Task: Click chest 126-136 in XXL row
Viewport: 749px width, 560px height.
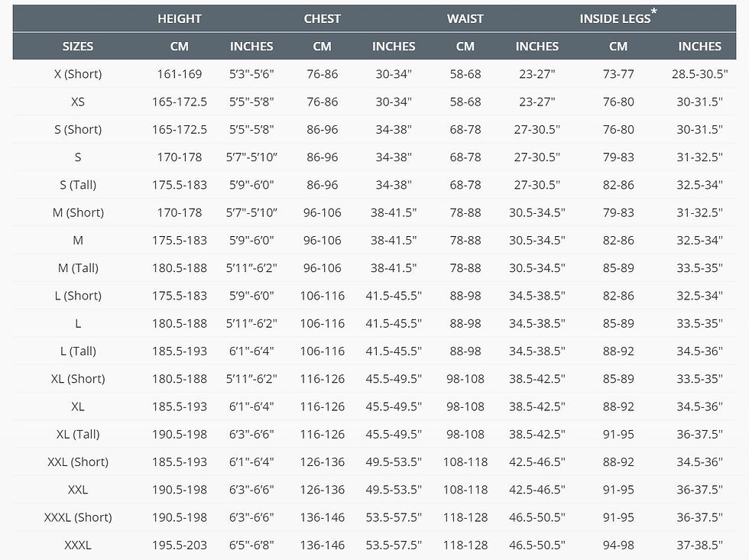Action: 322,490
